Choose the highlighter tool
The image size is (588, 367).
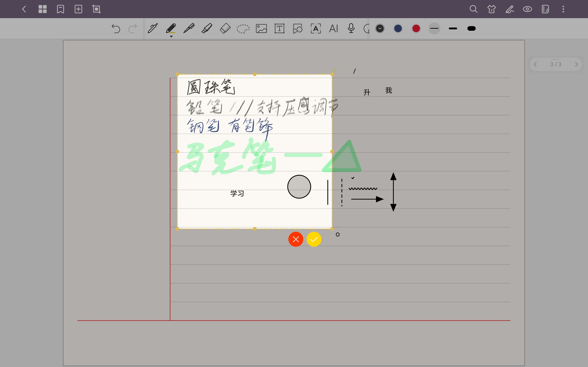click(207, 28)
